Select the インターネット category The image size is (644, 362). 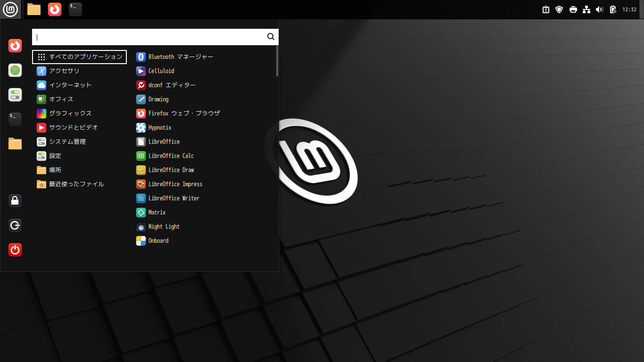[x=79, y=85]
